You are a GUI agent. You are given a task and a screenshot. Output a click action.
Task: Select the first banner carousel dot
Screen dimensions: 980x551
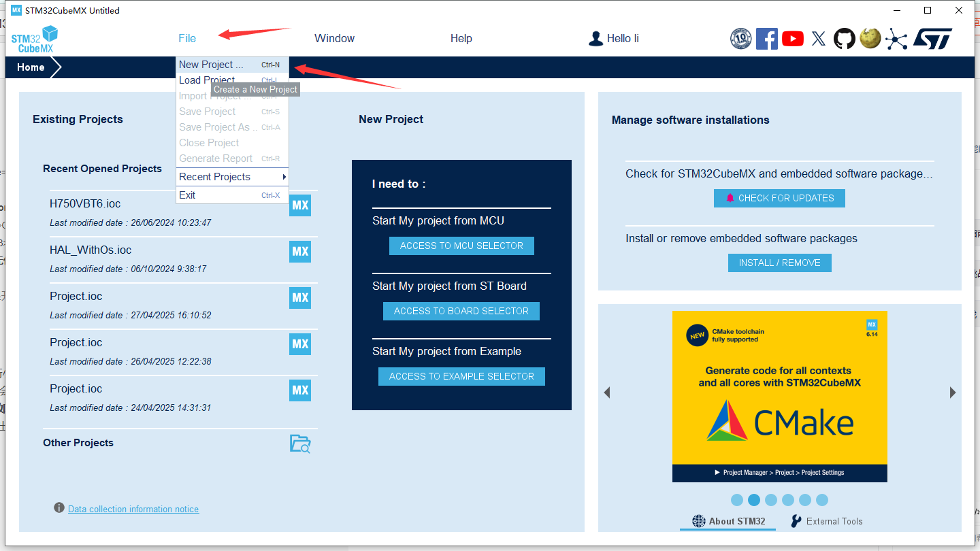[737, 500]
